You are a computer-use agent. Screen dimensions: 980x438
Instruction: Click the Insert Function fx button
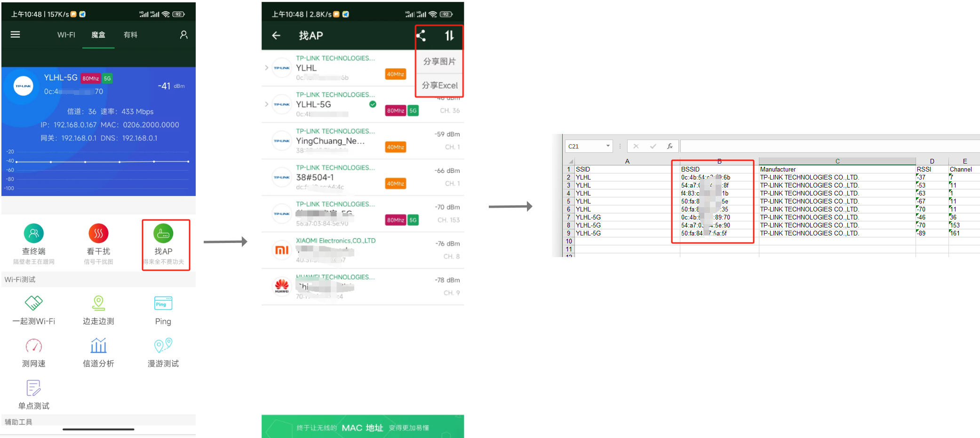670,146
